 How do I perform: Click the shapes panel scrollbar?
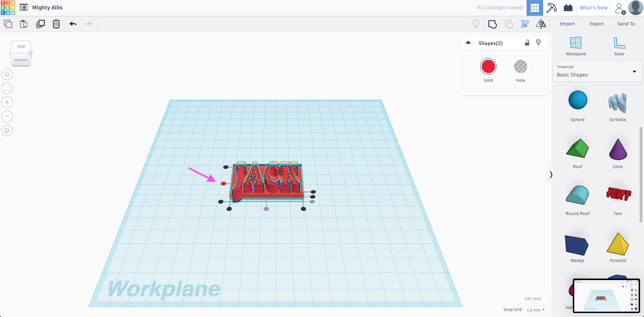pos(641,174)
